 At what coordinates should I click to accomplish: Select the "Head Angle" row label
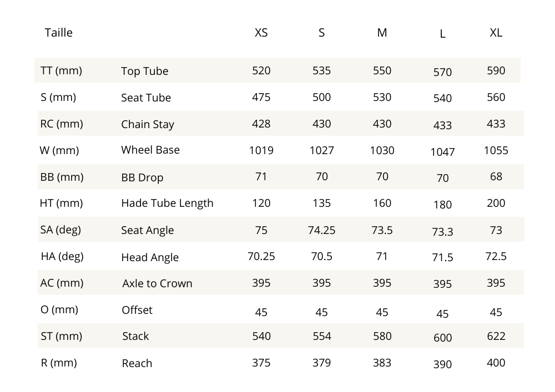pyautogui.click(x=150, y=257)
